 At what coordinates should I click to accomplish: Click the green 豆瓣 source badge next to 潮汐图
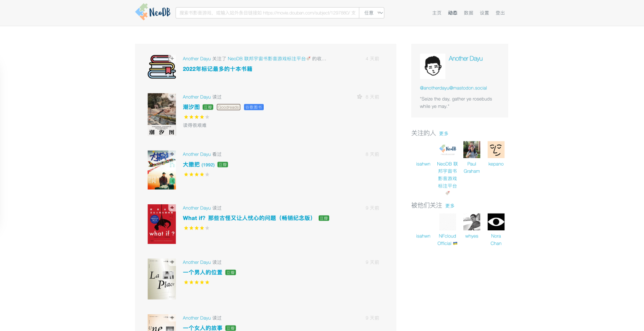208,107
